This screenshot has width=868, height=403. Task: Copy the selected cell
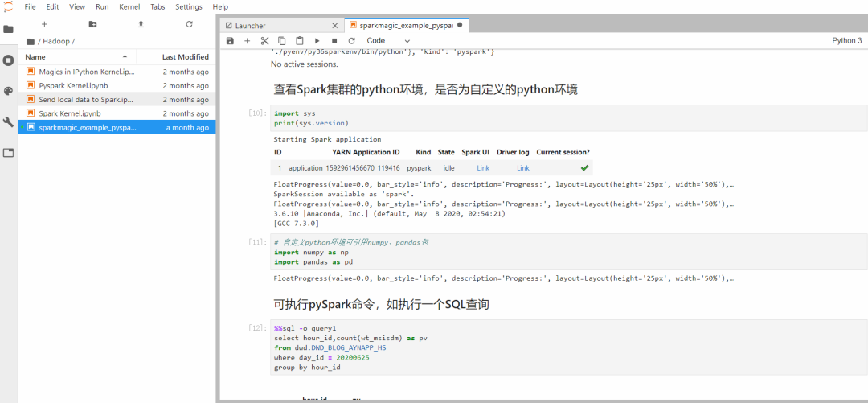(282, 41)
